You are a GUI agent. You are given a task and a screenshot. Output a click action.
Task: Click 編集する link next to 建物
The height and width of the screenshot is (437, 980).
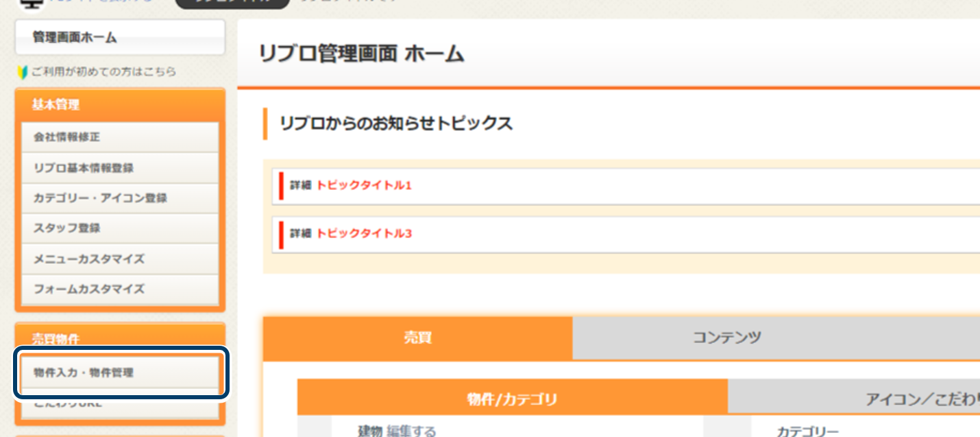(411, 431)
